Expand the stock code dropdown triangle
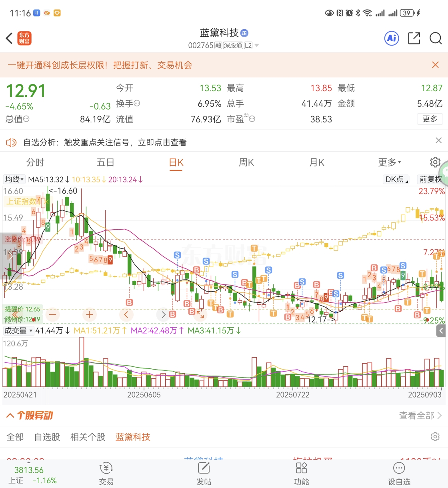The height and width of the screenshot is (488, 448). tap(257, 46)
